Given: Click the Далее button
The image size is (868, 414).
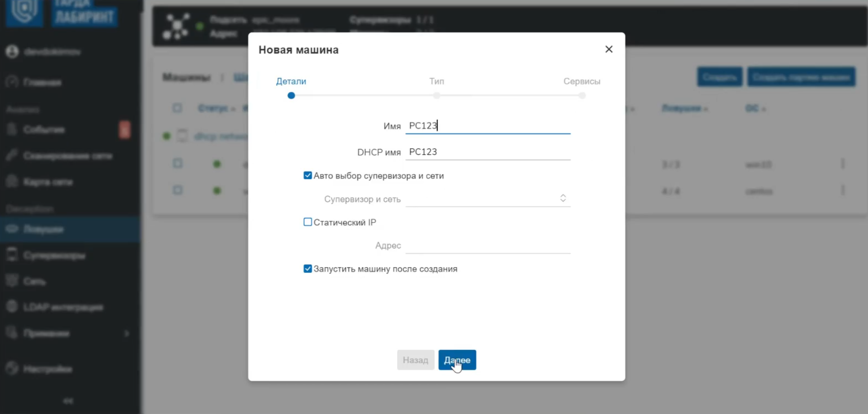Looking at the screenshot, I should click(x=457, y=360).
